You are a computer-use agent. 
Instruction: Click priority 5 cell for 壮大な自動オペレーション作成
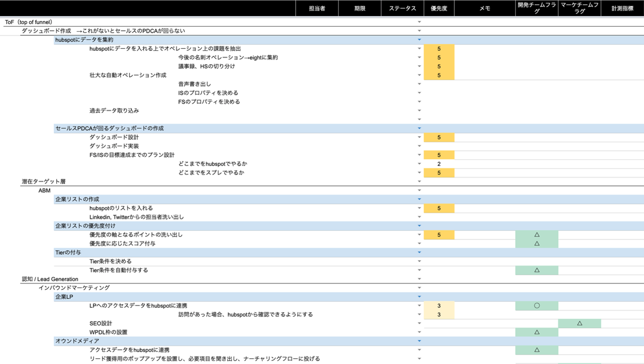point(439,75)
